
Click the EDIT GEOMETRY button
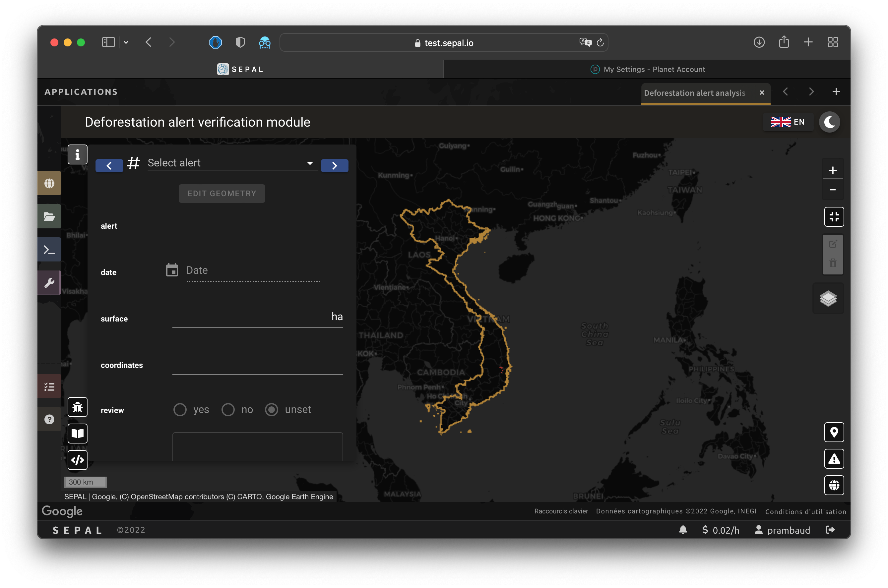(x=222, y=194)
